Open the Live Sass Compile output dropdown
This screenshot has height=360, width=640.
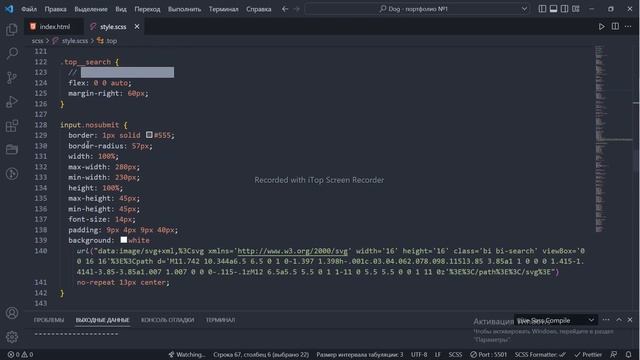point(556,320)
